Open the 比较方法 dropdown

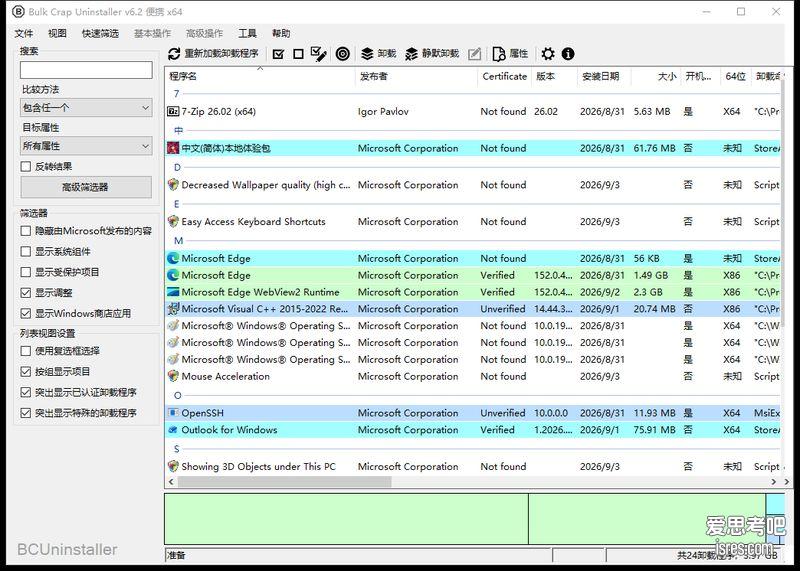click(x=86, y=108)
